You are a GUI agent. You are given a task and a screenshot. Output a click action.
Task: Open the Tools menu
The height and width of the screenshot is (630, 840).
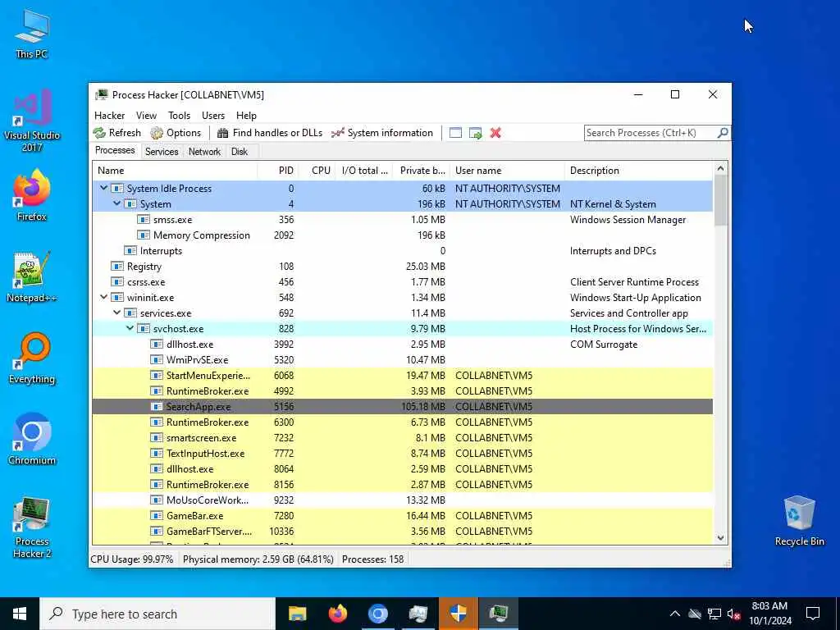[x=179, y=116]
